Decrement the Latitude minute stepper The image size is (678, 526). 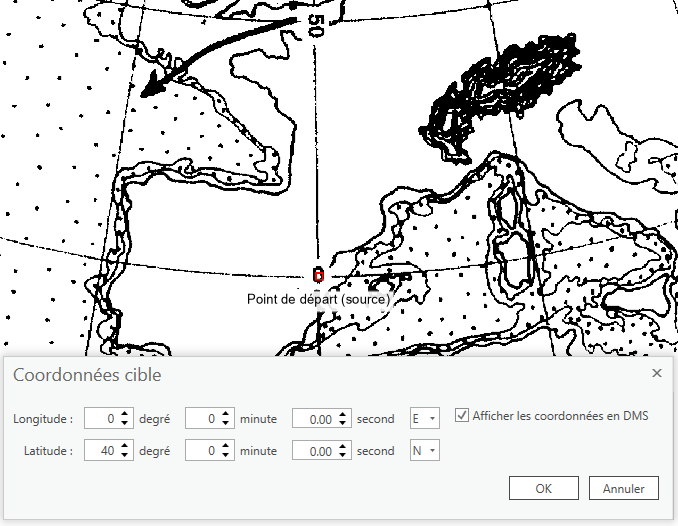pyautogui.click(x=226, y=456)
